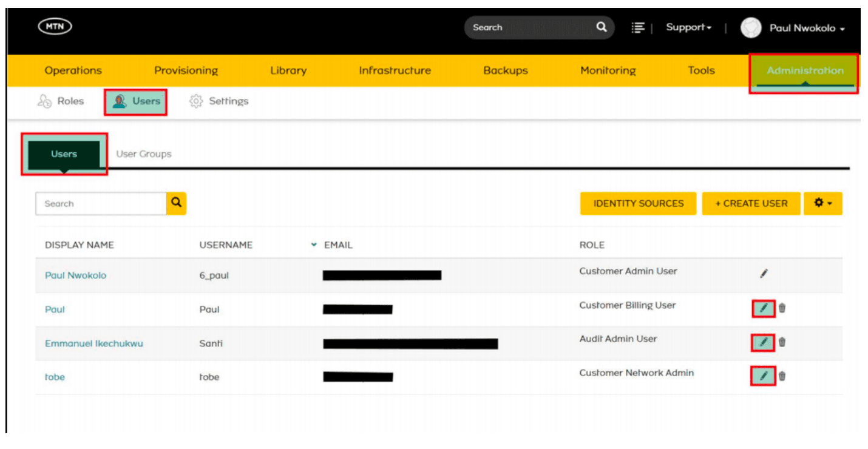Open the list icon next to Support
The image size is (868, 449).
tap(637, 27)
